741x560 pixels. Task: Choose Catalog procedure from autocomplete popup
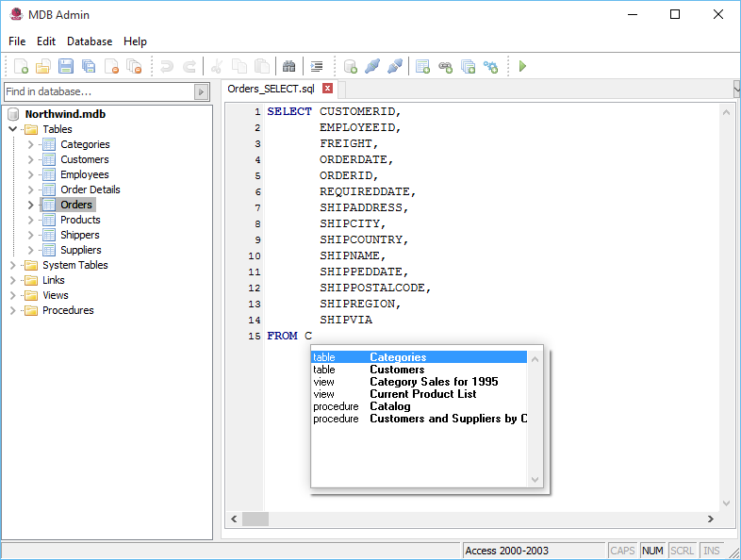click(x=389, y=406)
